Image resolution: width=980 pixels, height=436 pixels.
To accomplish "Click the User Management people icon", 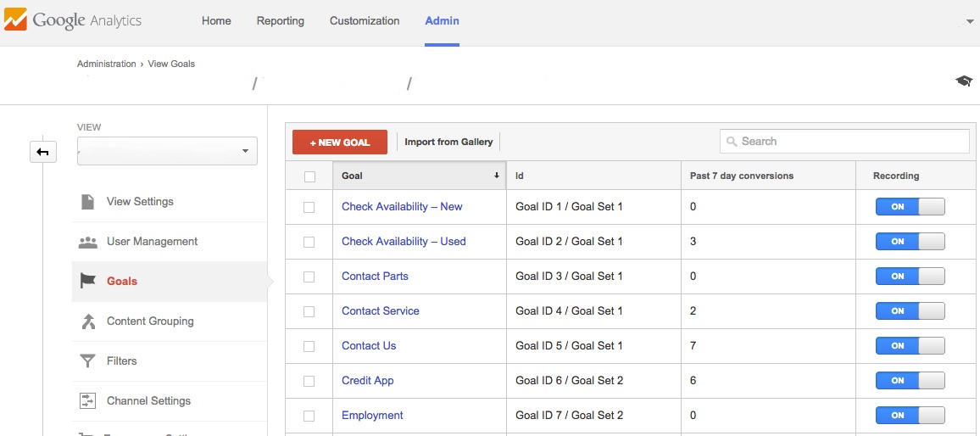I will pos(87,242).
